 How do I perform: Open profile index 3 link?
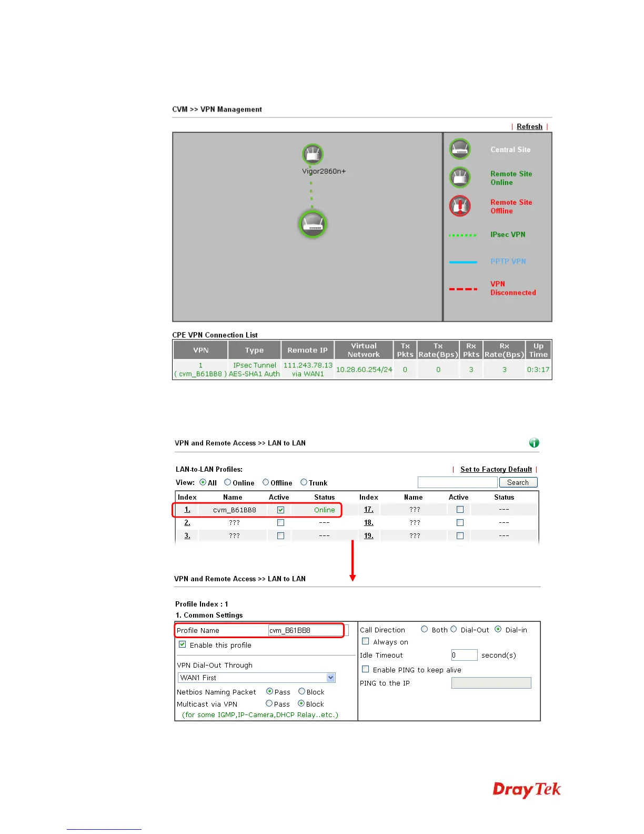point(187,536)
